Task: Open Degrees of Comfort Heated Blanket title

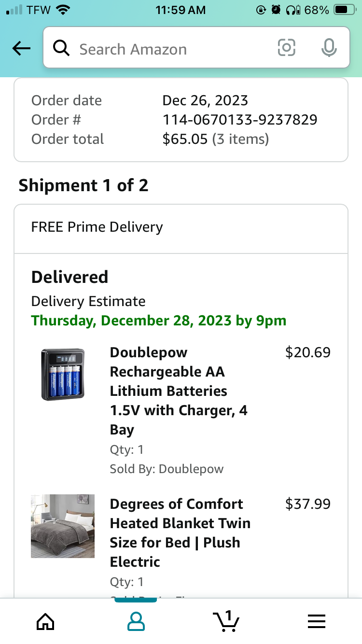Action: click(x=181, y=533)
